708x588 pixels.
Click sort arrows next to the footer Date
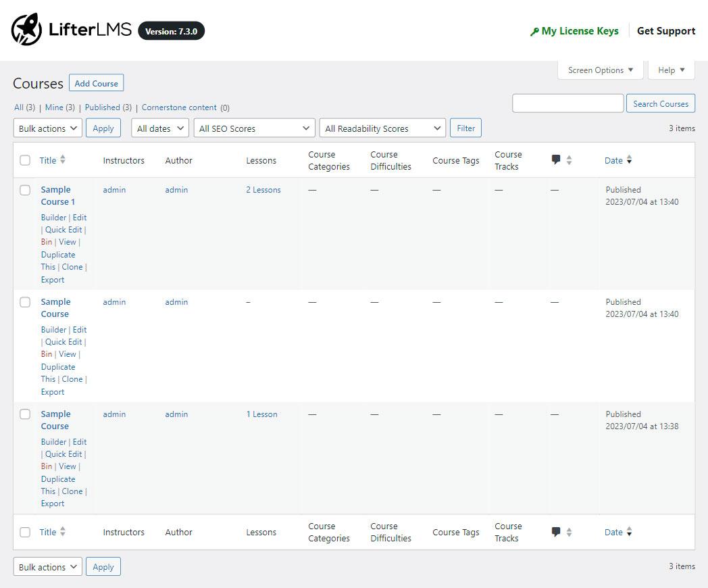(x=629, y=531)
